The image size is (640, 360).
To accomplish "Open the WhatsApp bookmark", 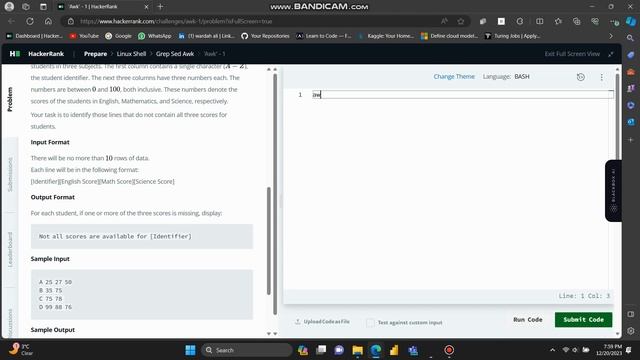I will pyautogui.click(x=155, y=36).
